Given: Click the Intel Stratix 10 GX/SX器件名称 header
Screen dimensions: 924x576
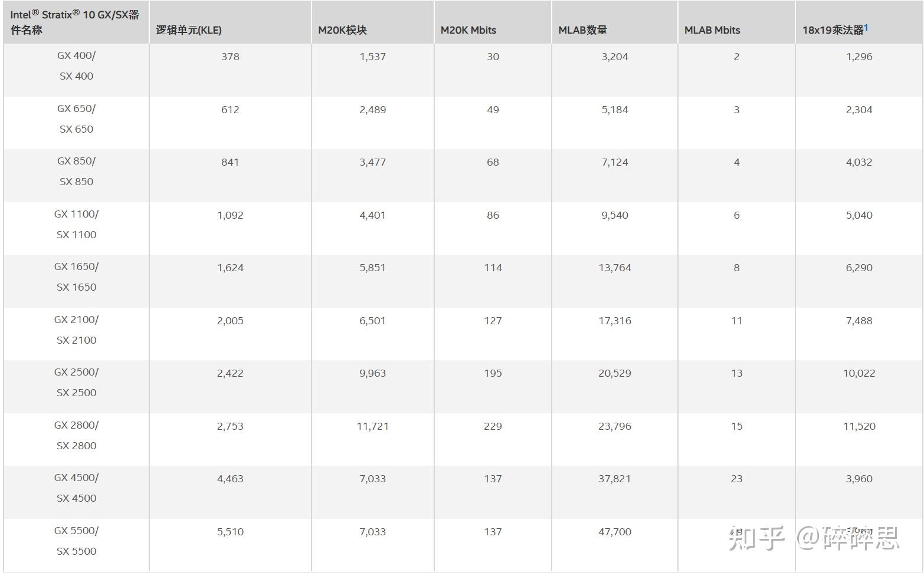Looking at the screenshot, I should coord(75,22).
